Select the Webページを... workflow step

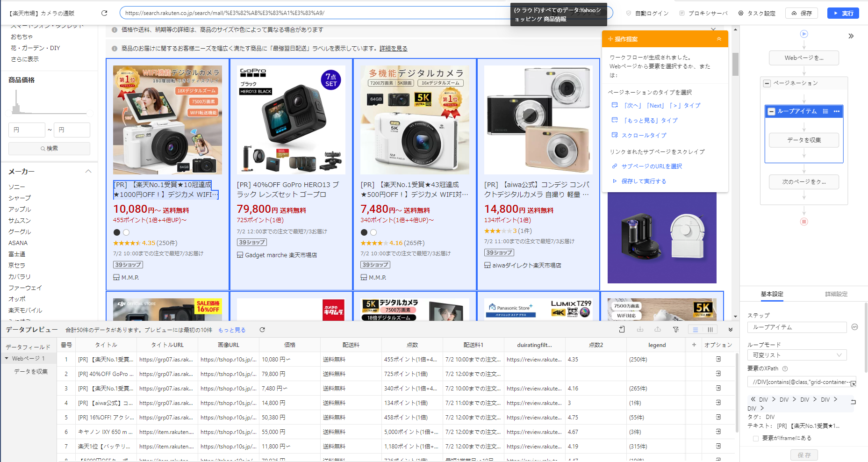804,58
